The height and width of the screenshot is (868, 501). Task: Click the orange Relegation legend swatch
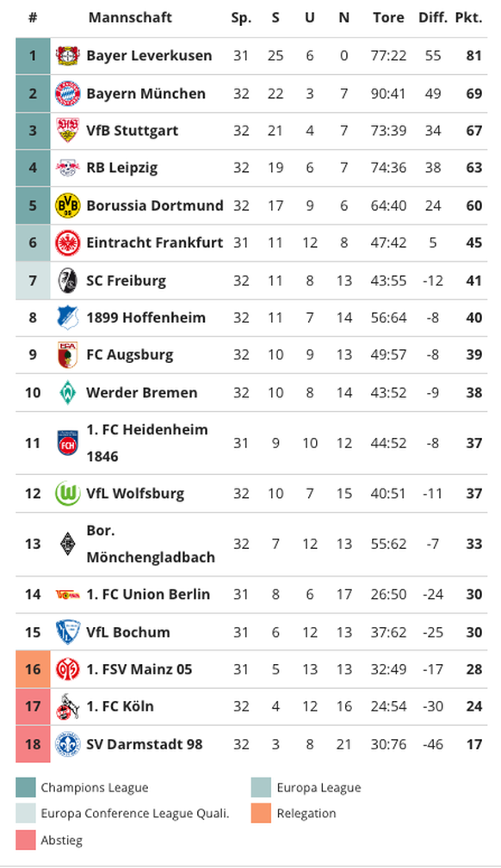point(261,813)
